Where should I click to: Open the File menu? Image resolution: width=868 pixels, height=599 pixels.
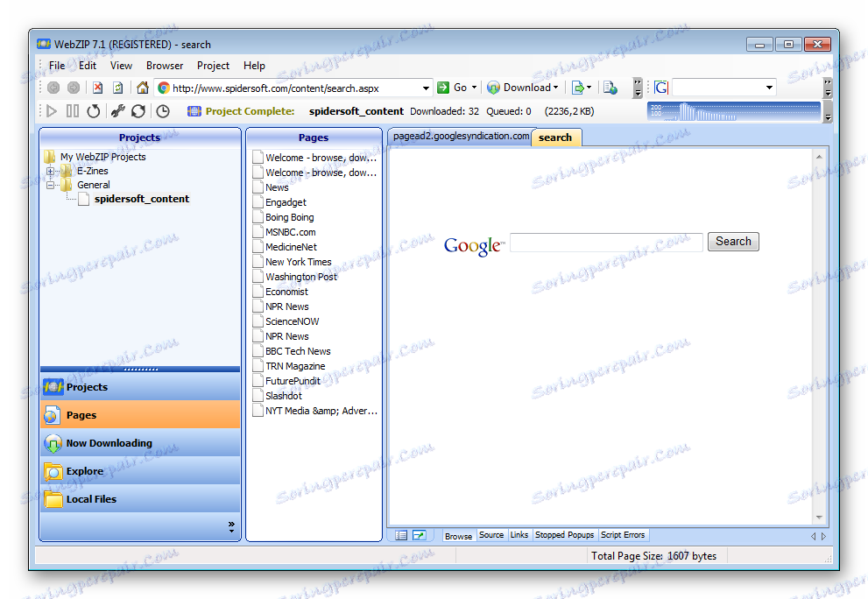pyautogui.click(x=56, y=66)
